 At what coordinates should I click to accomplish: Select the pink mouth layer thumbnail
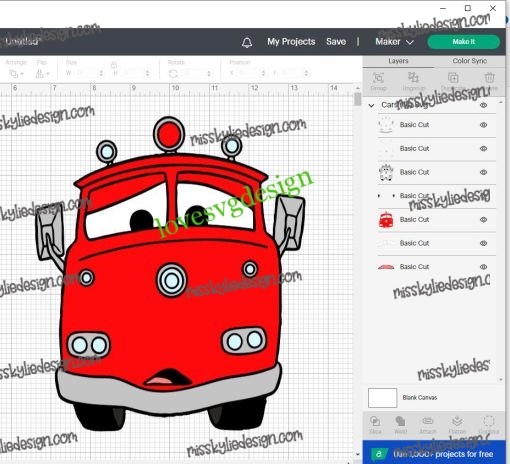[386, 267]
